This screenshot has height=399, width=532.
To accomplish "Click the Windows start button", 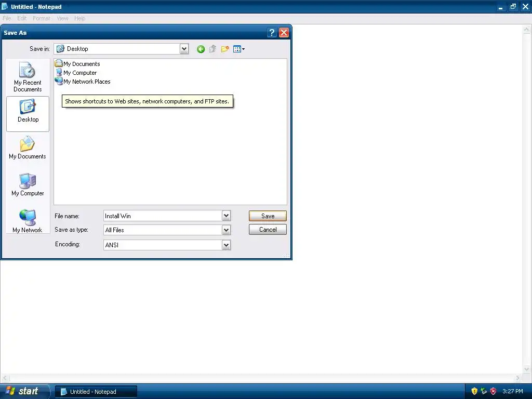I will coord(24,391).
